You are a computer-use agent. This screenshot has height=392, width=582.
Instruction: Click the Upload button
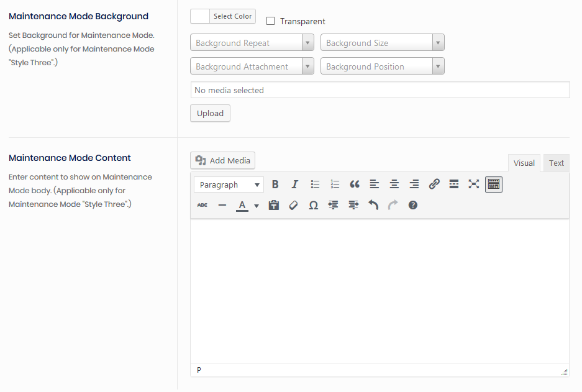(210, 113)
